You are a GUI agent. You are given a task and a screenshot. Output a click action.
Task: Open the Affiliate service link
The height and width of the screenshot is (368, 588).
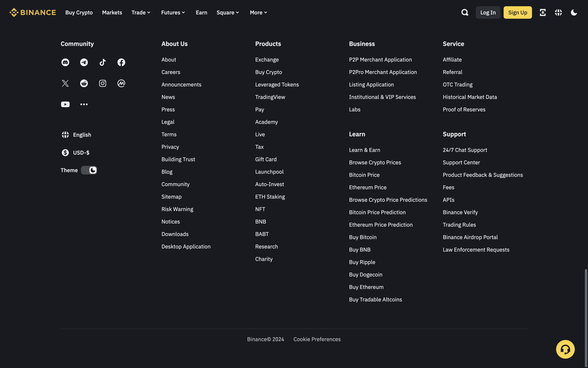[x=452, y=59]
